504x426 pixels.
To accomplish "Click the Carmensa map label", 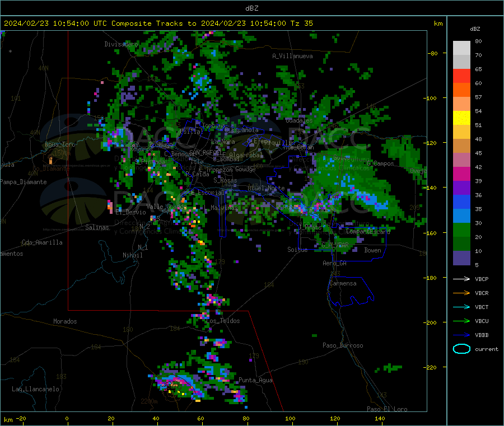I will point(343,283).
